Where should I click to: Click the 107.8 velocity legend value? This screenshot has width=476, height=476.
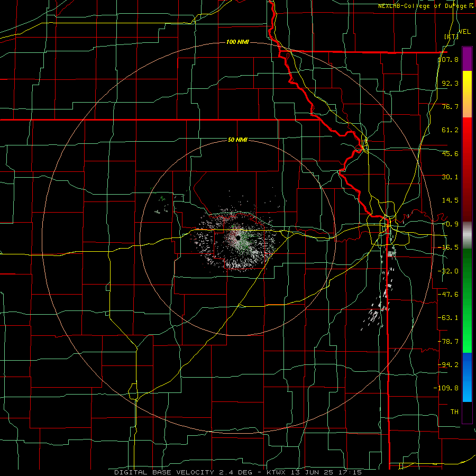448,59
